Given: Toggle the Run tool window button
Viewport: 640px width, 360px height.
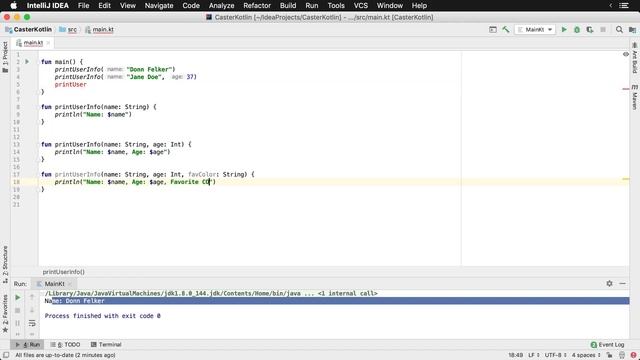Looking at the screenshot, I should point(27,344).
